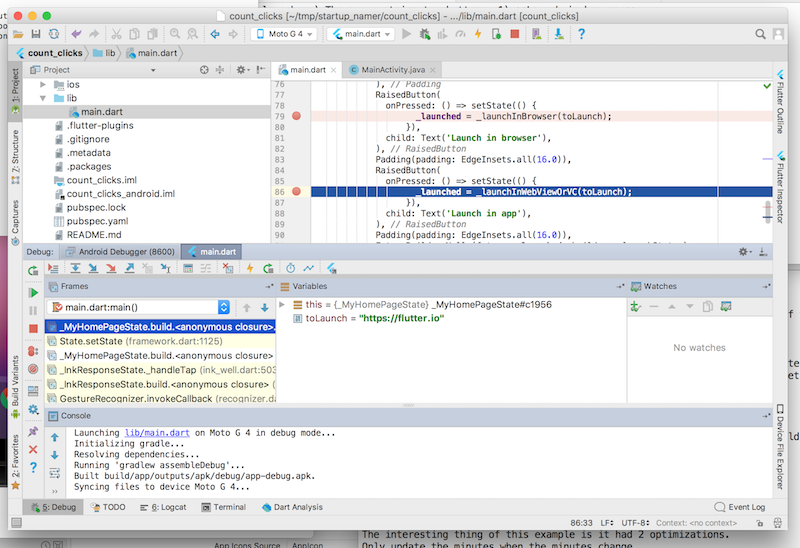800x548 pixels.
Task: Switch to MainActivity.java editor tab
Action: (393, 70)
